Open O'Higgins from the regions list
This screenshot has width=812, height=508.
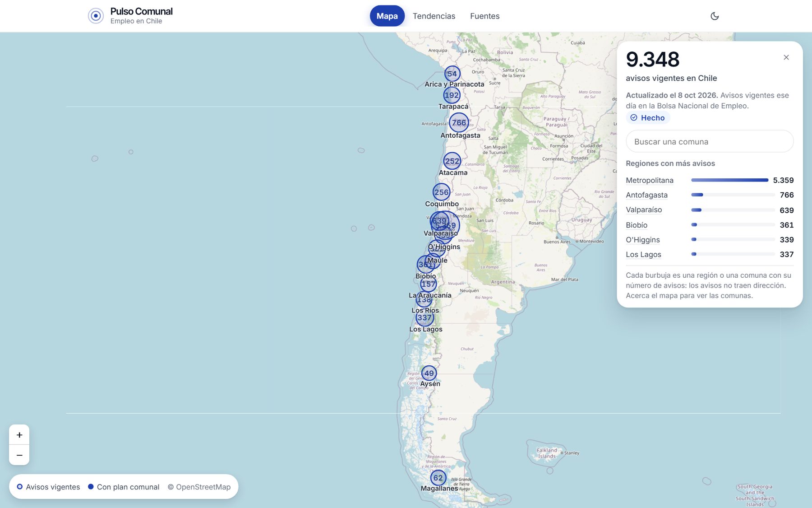[x=643, y=240]
